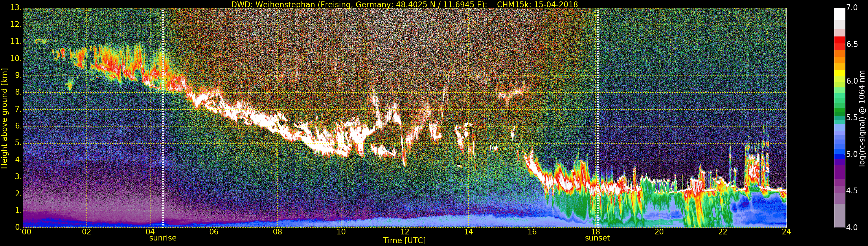Viewport: 868px width, 246px height.
Task: Click the height axis tick "13."
Action: coord(16,8)
